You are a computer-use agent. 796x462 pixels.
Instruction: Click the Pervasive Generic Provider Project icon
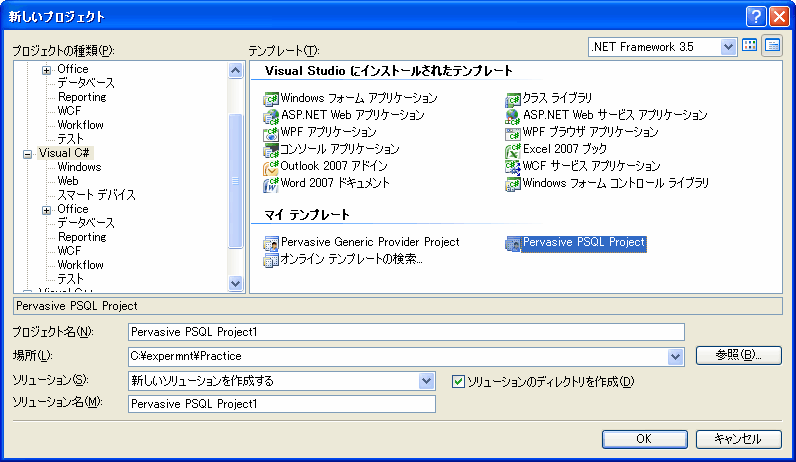(270, 243)
